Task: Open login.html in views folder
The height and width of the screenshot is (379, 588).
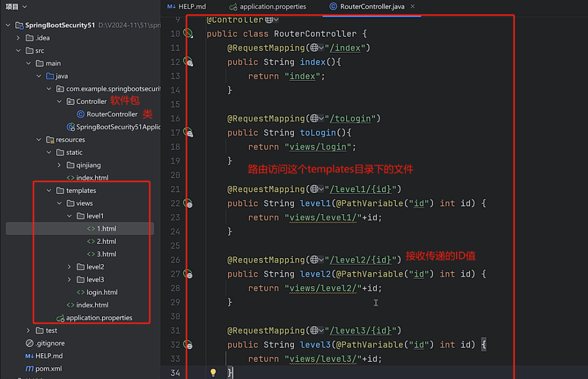Action: (97, 292)
